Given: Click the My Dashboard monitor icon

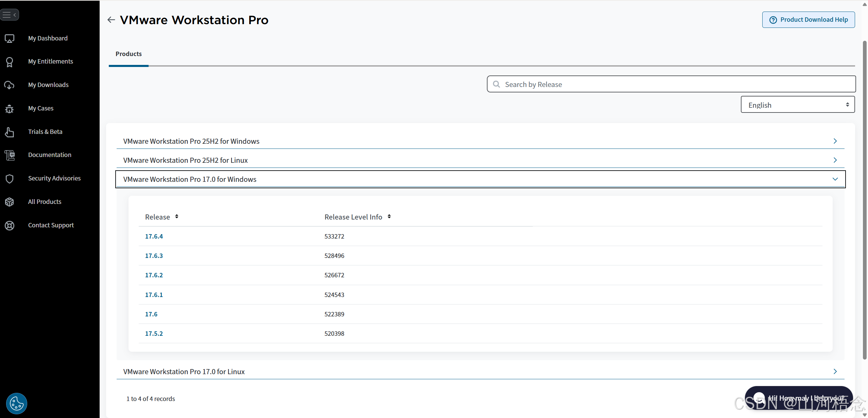Looking at the screenshot, I should point(10,38).
